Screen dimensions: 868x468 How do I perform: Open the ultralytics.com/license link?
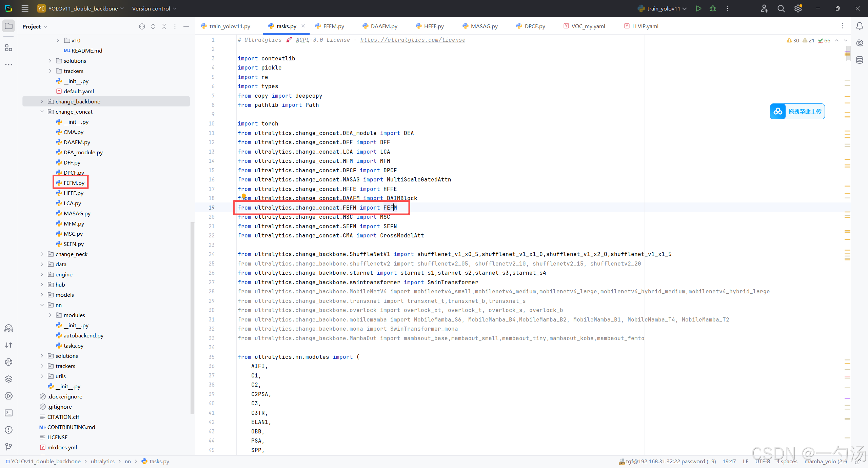pos(412,40)
